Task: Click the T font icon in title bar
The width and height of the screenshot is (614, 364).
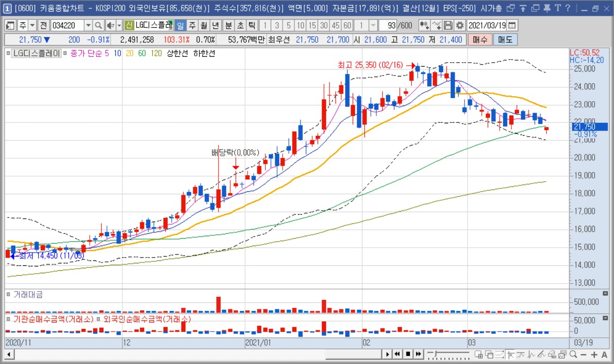Action: [557, 8]
